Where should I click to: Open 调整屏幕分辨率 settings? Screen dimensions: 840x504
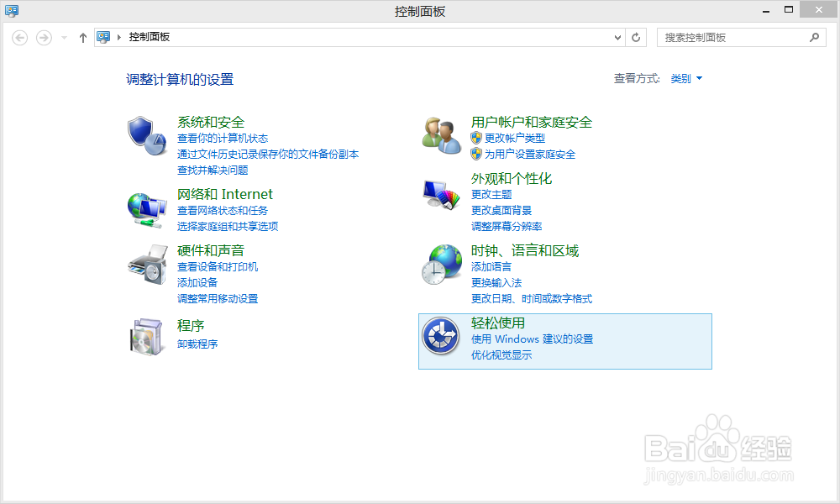pyautogui.click(x=507, y=226)
